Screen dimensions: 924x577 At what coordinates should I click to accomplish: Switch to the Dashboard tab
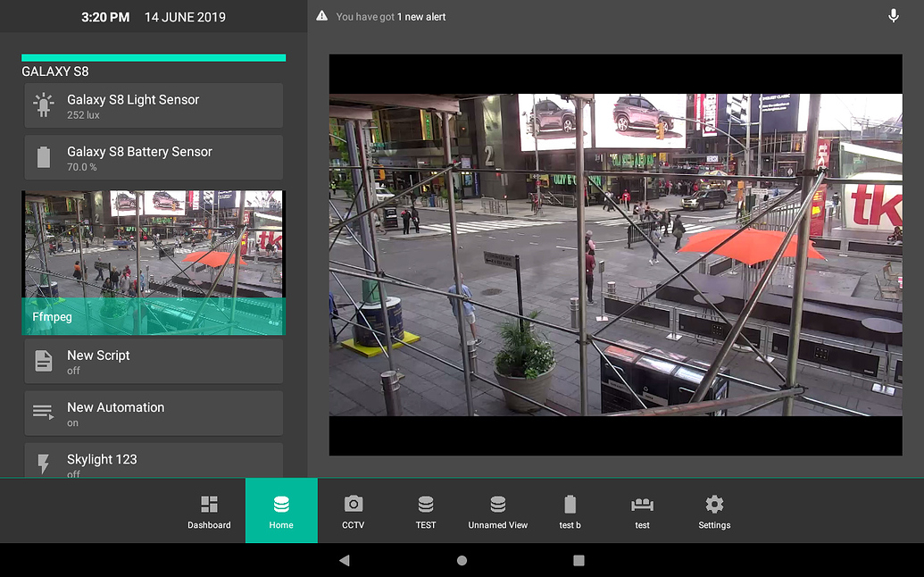click(x=209, y=511)
